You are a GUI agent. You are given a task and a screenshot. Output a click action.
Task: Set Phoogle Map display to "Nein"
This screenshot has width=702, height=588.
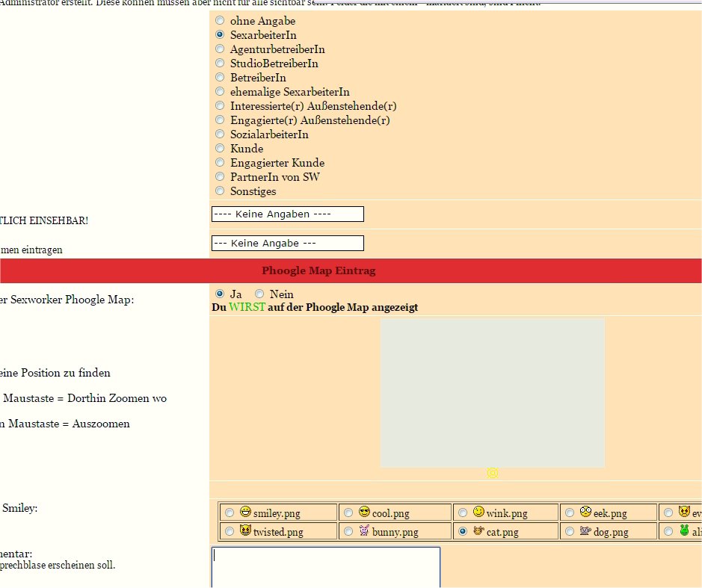tap(260, 294)
